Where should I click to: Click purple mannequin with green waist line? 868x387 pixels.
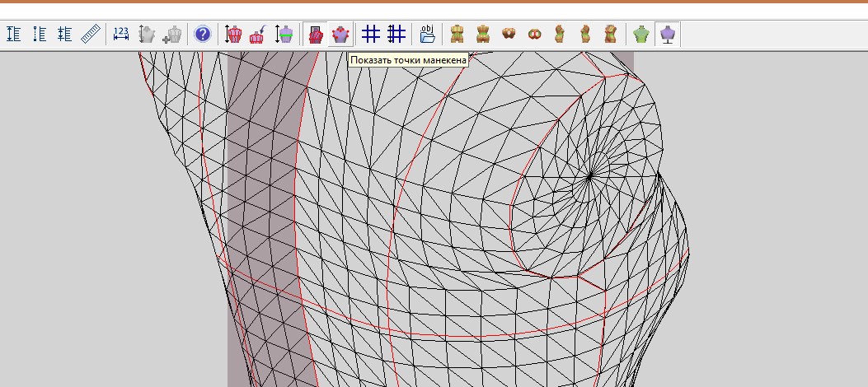284,35
